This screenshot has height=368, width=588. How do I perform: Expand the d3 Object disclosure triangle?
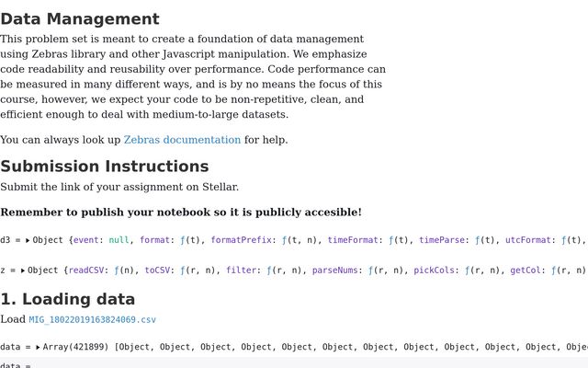28,240
